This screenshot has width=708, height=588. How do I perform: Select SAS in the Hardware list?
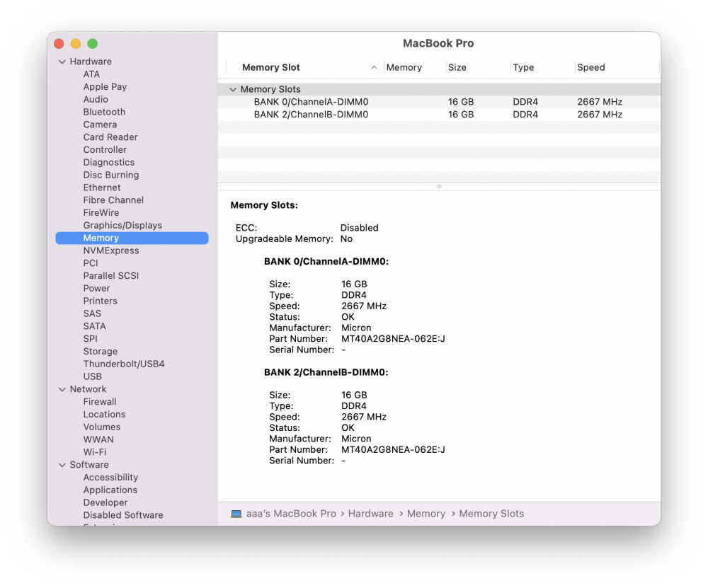point(92,314)
